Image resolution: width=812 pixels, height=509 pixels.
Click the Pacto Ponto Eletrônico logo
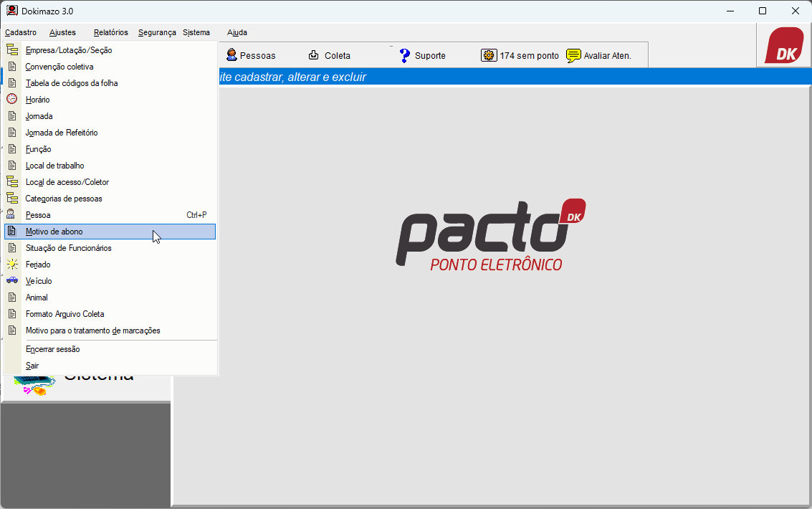click(x=491, y=235)
